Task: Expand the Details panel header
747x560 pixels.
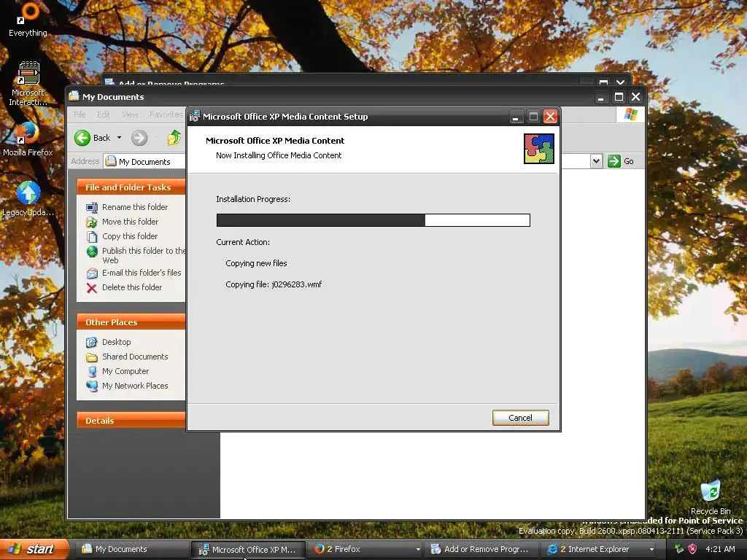Action: [x=131, y=421]
